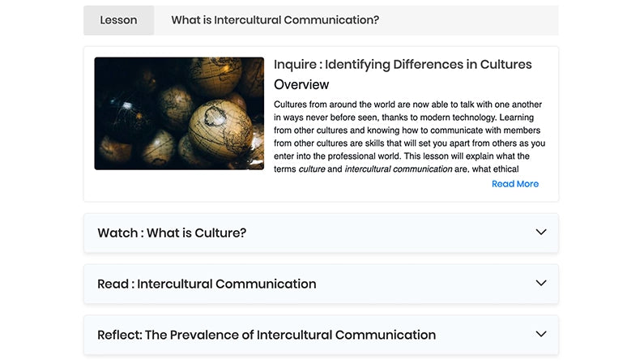
Task: Click empty middle area of Watch panel bar
Action: tap(389, 233)
